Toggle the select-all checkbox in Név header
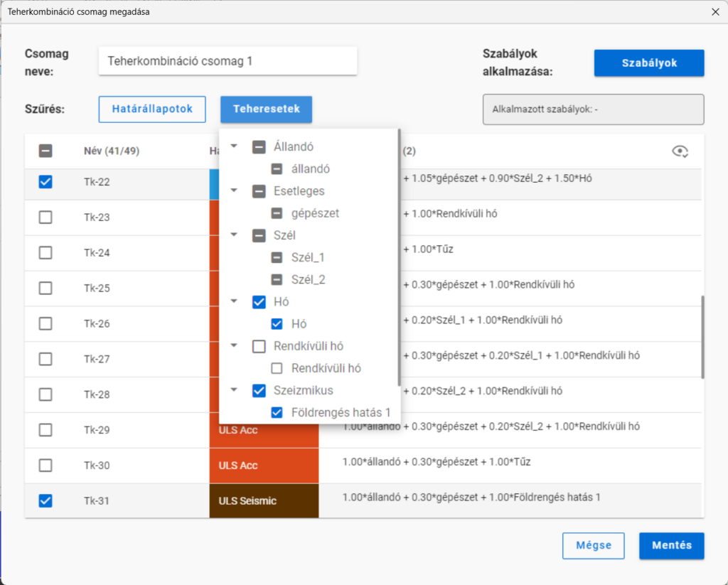This screenshot has width=728, height=585. coord(45,151)
